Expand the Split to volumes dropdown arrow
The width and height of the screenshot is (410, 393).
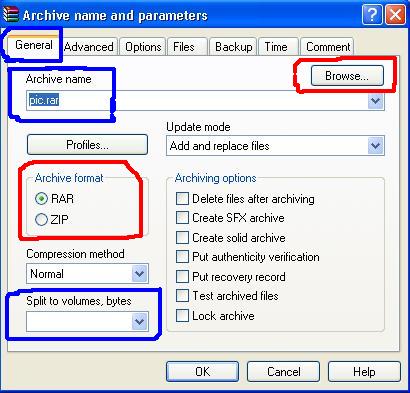click(x=139, y=321)
